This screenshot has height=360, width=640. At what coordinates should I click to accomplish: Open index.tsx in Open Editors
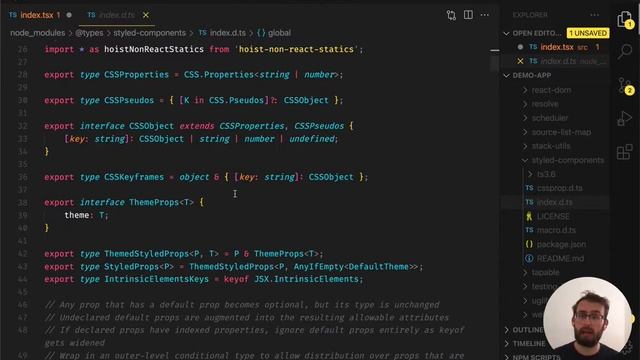(557, 47)
